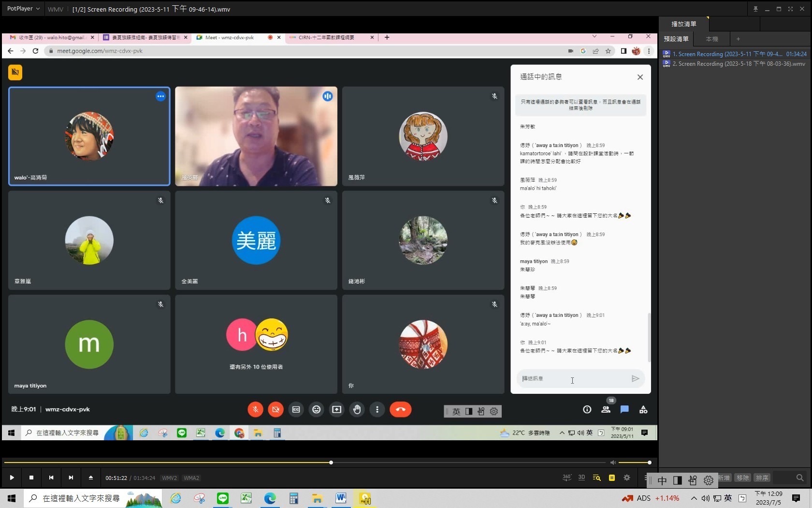Click the maya titiyon participant tile

[x=89, y=344]
